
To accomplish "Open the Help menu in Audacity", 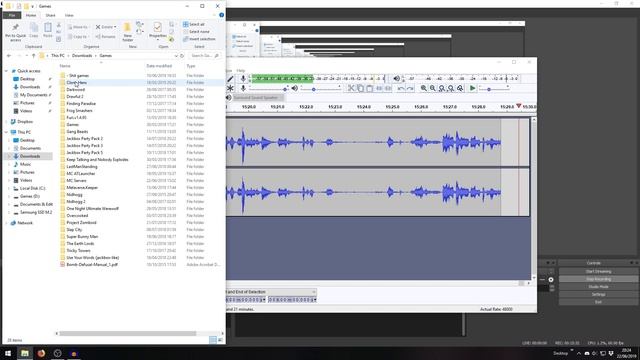I will 241,71.
